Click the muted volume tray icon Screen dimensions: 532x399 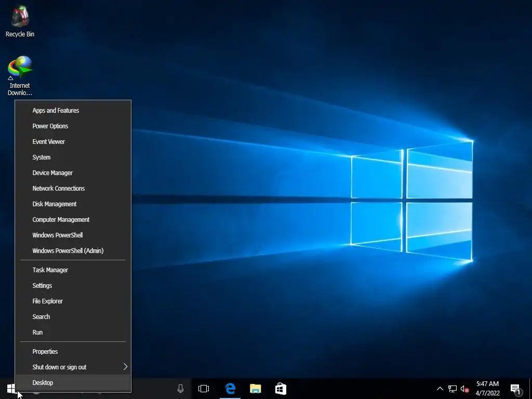click(x=465, y=389)
